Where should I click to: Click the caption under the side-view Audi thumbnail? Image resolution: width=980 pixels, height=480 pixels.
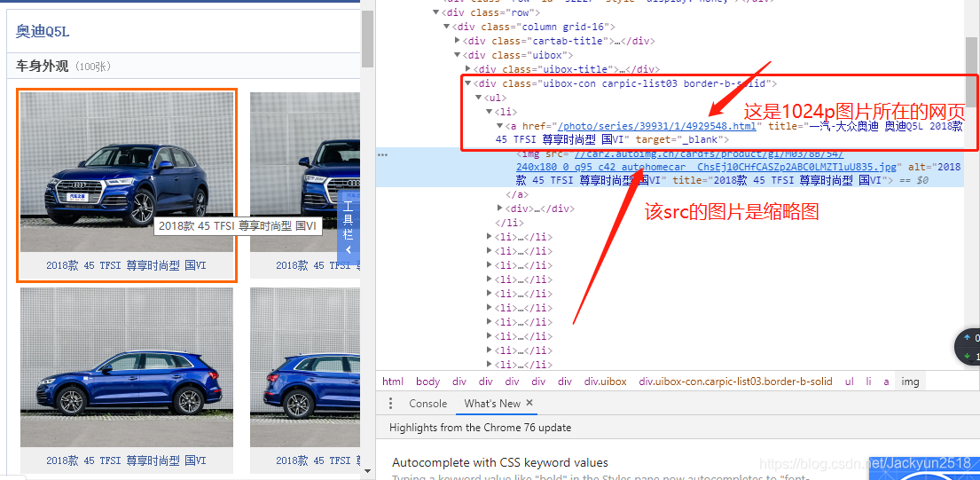126,460
